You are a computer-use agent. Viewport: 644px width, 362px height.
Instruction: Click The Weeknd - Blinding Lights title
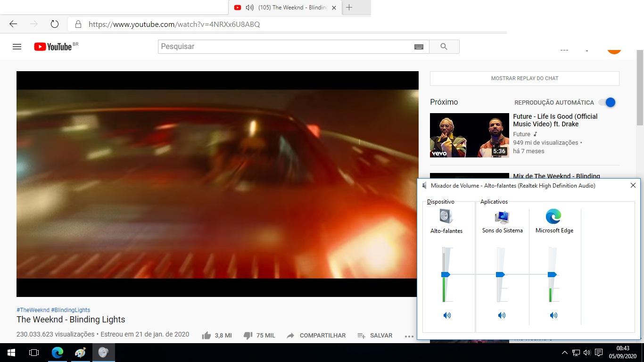(71, 320)
